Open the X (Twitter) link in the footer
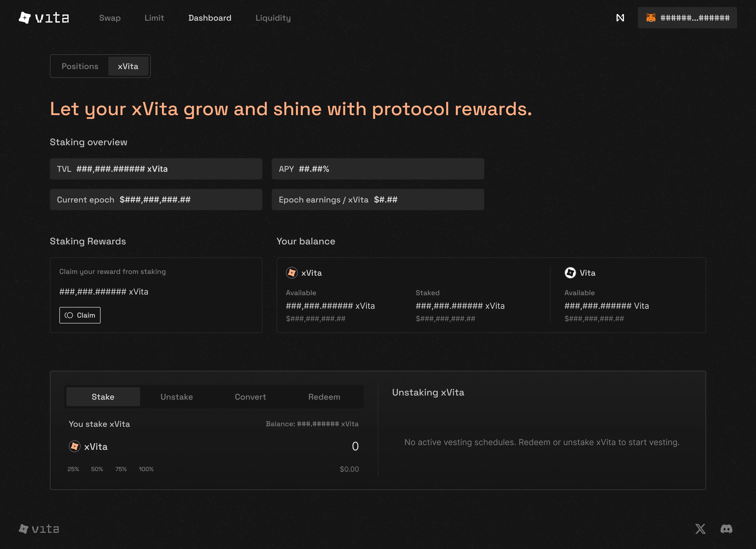Screen dimensions: 756x549 tap(700, 529)
